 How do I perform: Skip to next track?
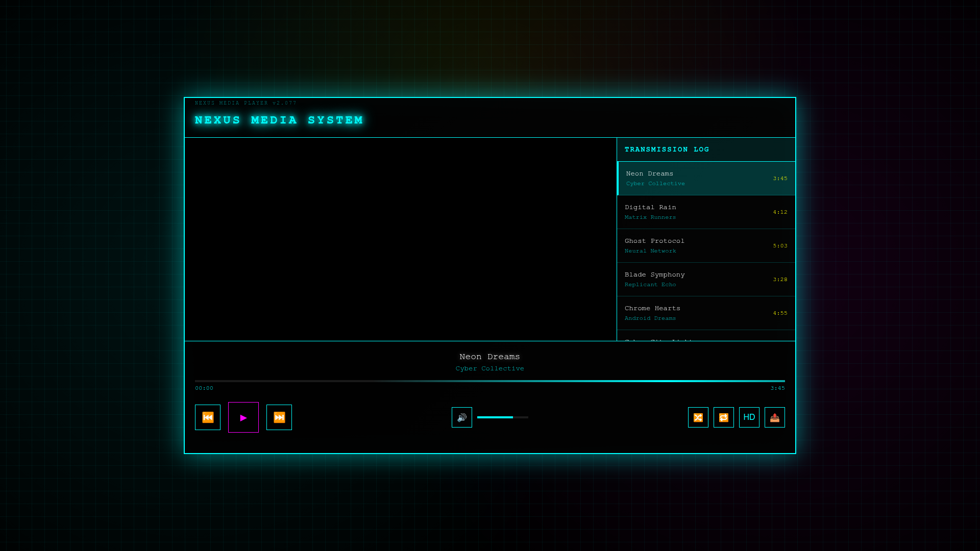tap(279, 417)
